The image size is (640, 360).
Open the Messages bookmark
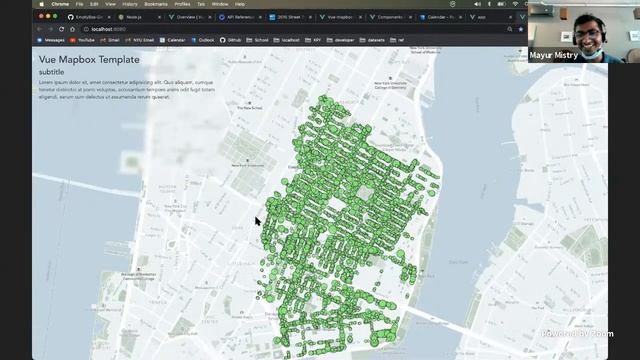(51, 40)
